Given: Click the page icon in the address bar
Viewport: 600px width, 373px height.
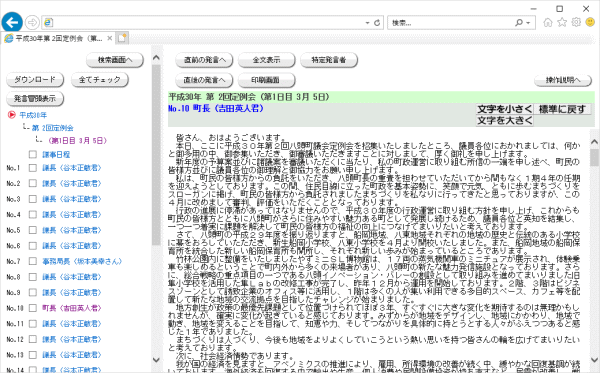Looking at the screenshot, I should [48, 23].
